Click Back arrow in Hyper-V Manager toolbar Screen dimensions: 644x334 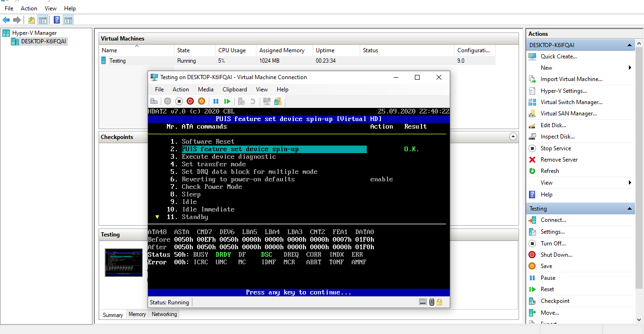click(6, 20)
